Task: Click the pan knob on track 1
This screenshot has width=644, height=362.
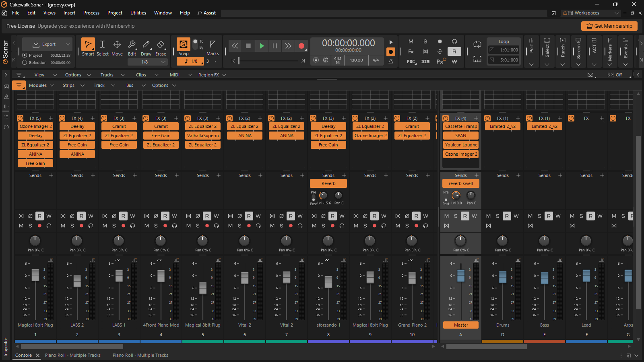Action: coord(35,241)
